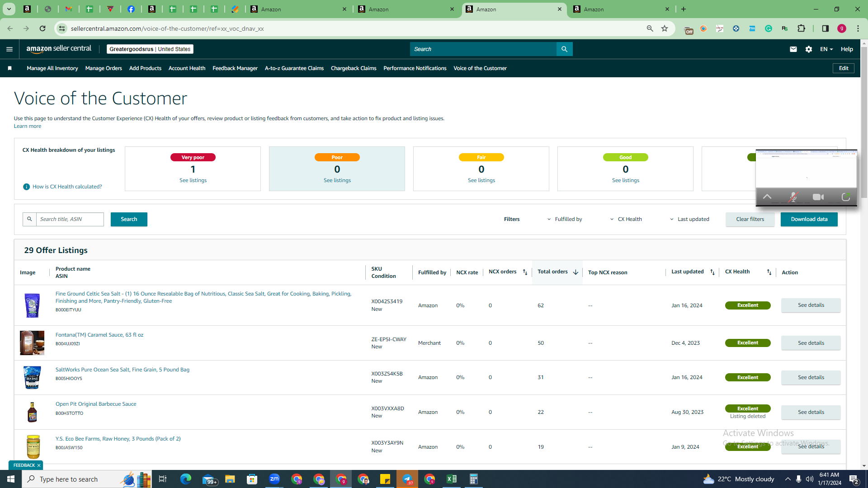Reload the page in the browser
The width and height of the screenshot is (868, 488).
pos(42,28)
